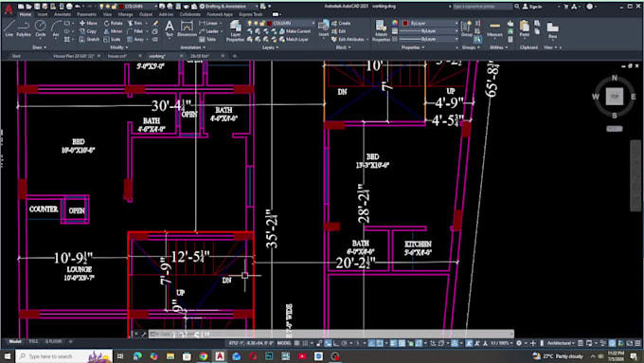The width and height of the screenshot is (644, 363).
Task: Toggle layer lock icon in Layers panel
Action: click(262, 24)
